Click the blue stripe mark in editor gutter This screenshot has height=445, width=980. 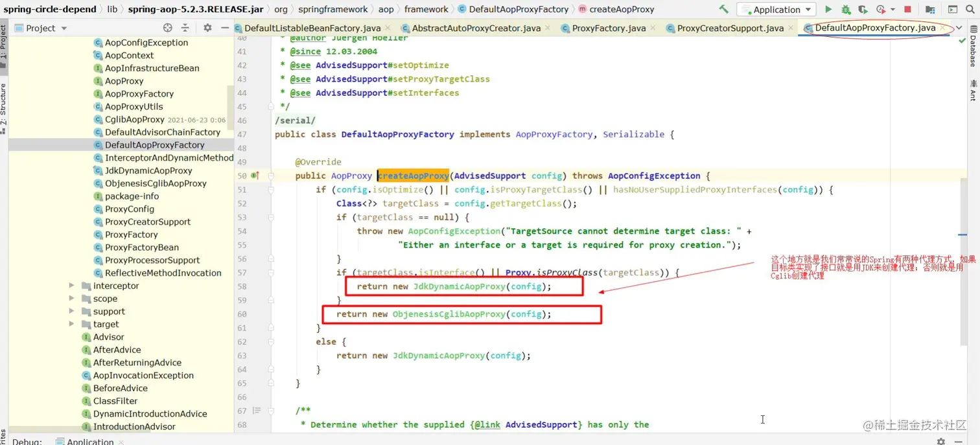pos(962,234)
